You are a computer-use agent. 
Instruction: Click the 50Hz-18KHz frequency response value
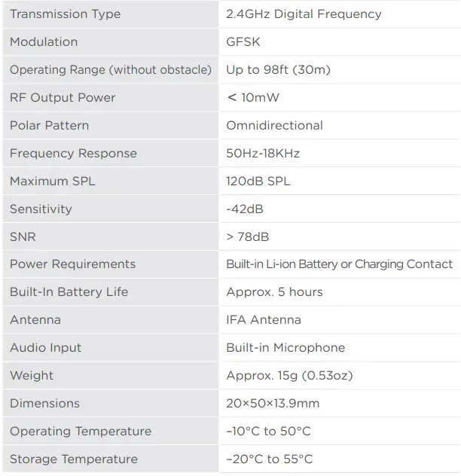(263, 154)
